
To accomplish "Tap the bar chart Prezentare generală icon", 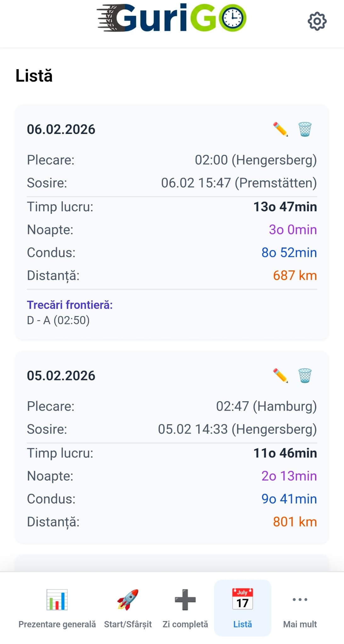I will point(57,599).
